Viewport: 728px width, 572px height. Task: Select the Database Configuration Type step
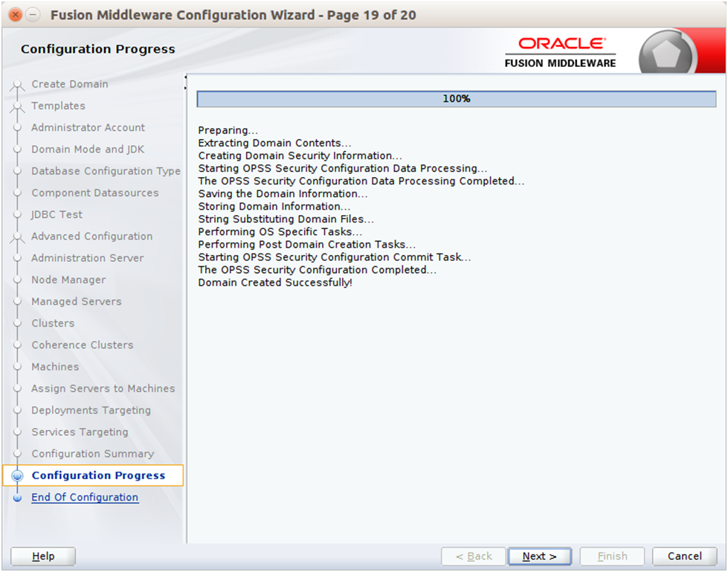coord(106,171)
